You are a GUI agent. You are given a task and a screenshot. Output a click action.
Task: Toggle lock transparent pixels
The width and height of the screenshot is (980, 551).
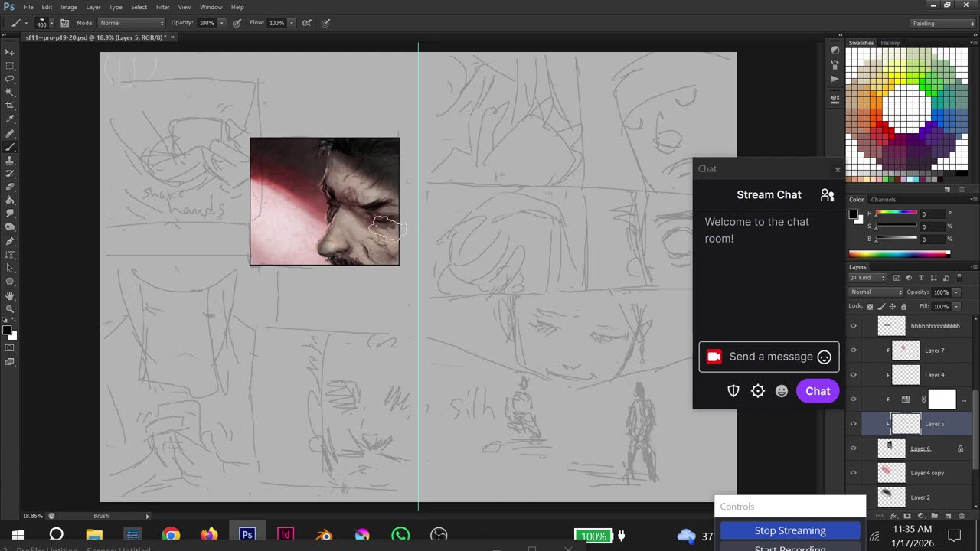870,307
